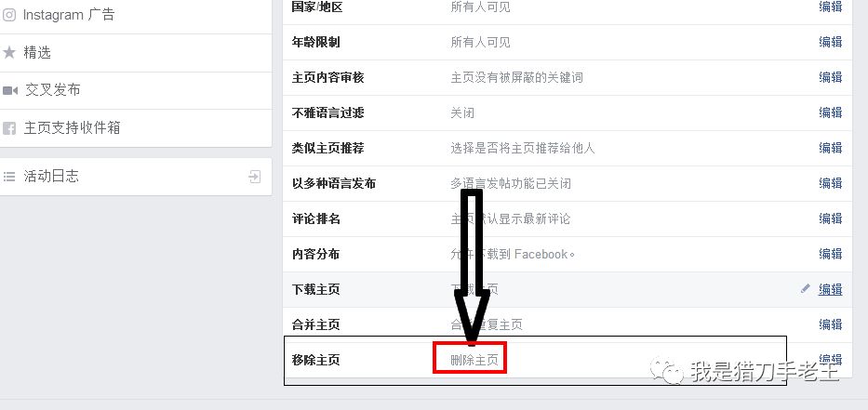The image size is (868, 410).
Task: Click the video camera icon for 交叉发布
Action: click(x=10, y=90)
